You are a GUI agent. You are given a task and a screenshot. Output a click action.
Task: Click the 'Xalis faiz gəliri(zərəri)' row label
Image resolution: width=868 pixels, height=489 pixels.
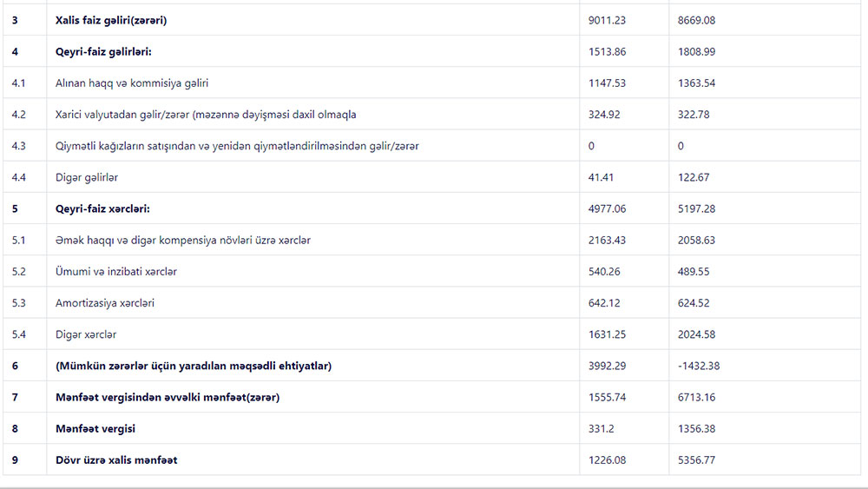(110, 20)
